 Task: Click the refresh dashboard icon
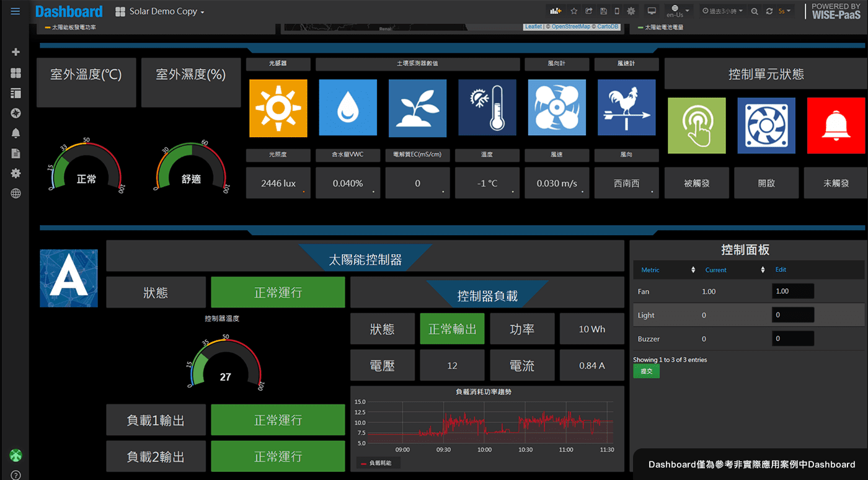(769, 11)
